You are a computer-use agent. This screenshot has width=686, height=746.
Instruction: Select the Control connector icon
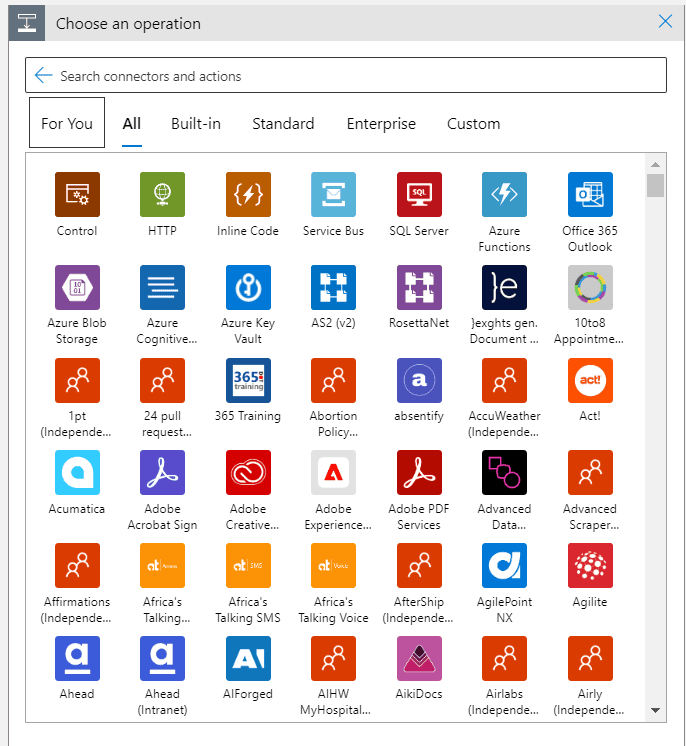click(77, 194)
